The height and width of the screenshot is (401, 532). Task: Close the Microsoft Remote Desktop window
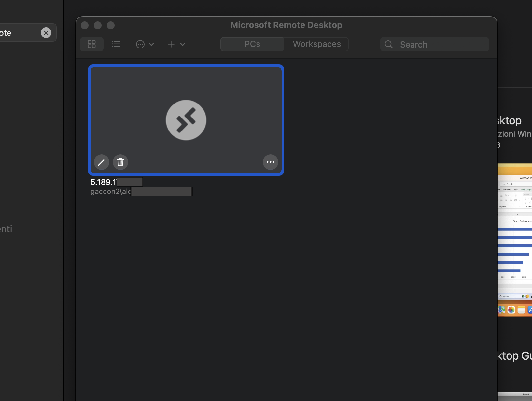coord(85,25)
